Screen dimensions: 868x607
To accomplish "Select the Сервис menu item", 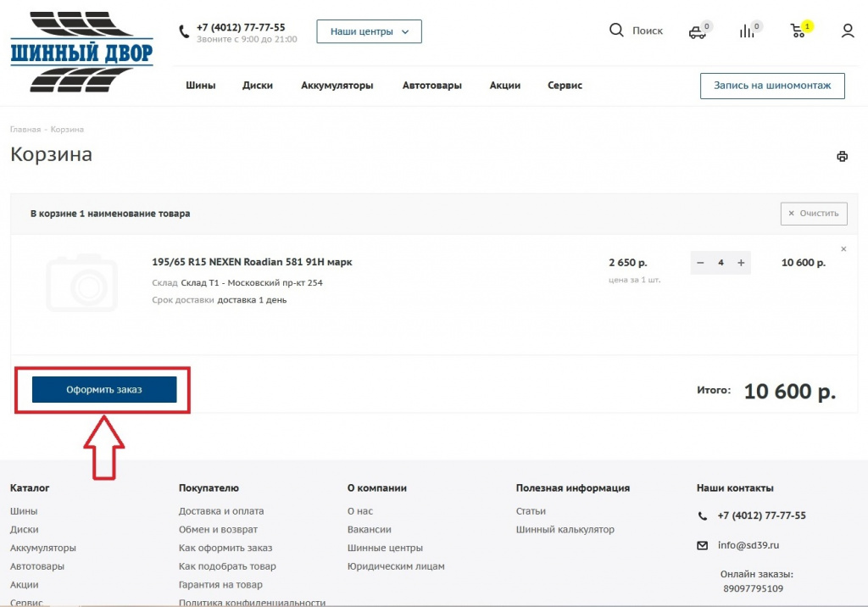I will coord(565,86).
